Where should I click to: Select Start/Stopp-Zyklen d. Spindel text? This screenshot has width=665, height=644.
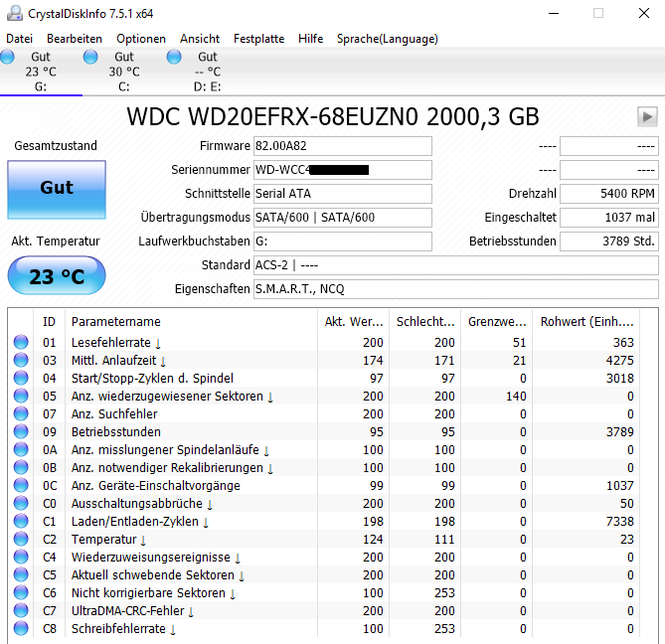[152, 379]
